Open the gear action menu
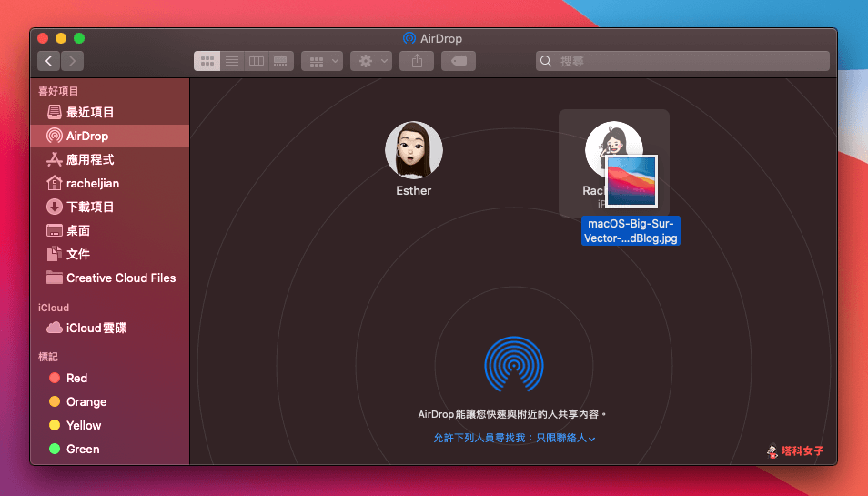 371,61
